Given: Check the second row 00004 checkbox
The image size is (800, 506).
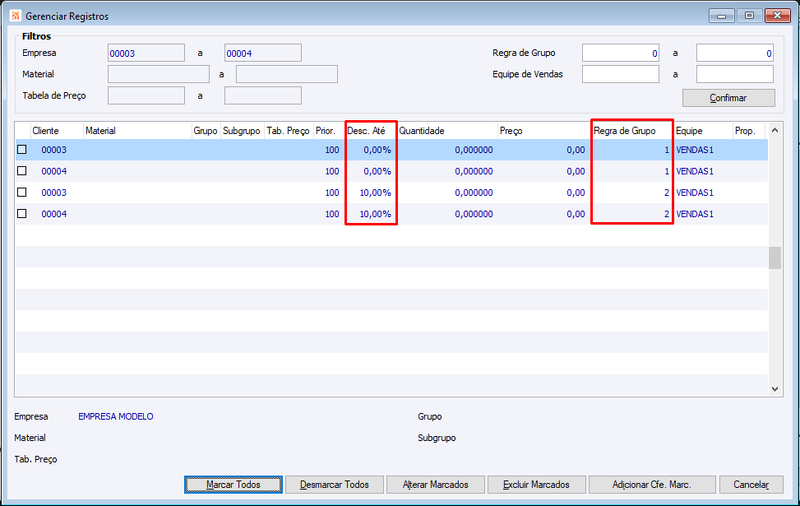Looking at the screenshot, I should [x=22, y=171].
